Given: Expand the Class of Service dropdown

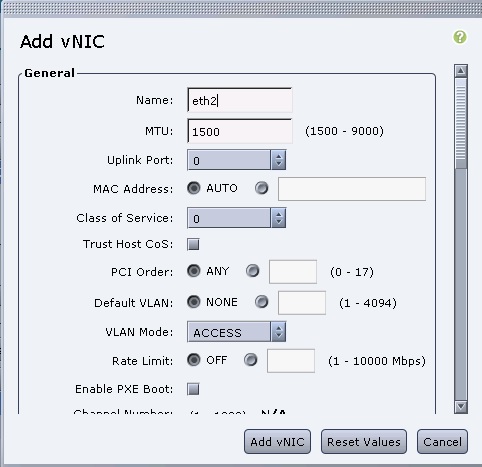Looking at the screenshot, I should pyautogui.click(x=237, y=218).
